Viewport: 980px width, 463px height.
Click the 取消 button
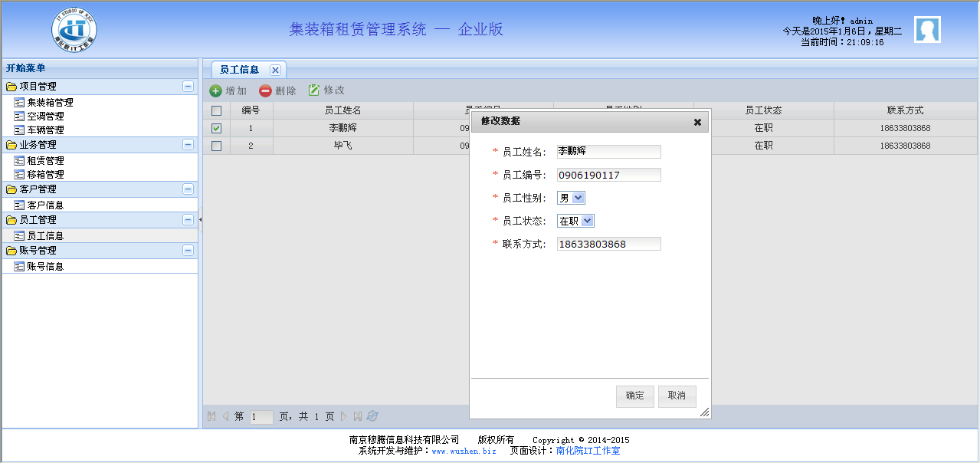[677, 396]
